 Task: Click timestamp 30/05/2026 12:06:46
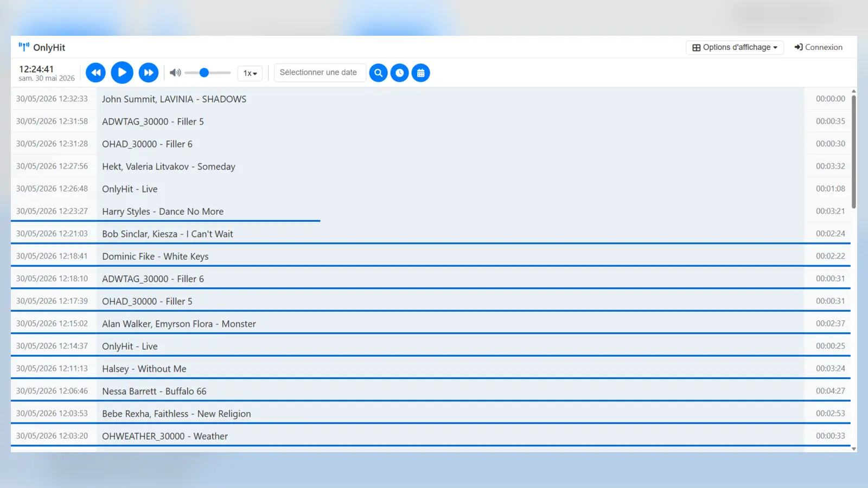coord(52,390)
